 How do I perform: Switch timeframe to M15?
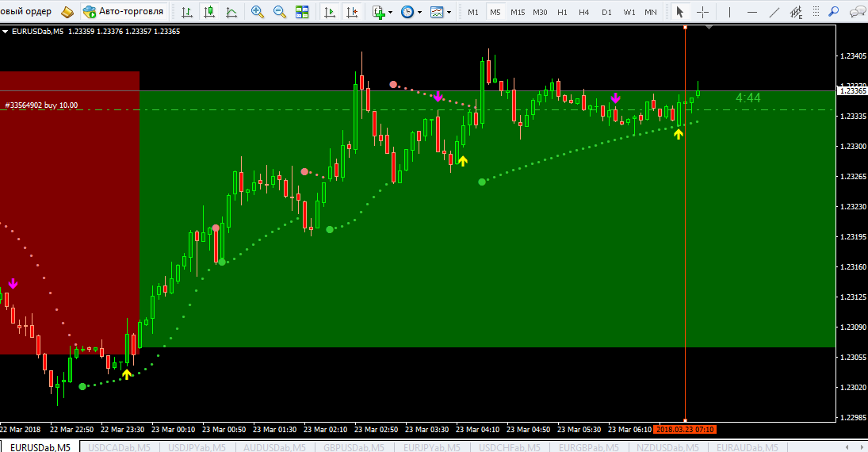coord(518,12)
